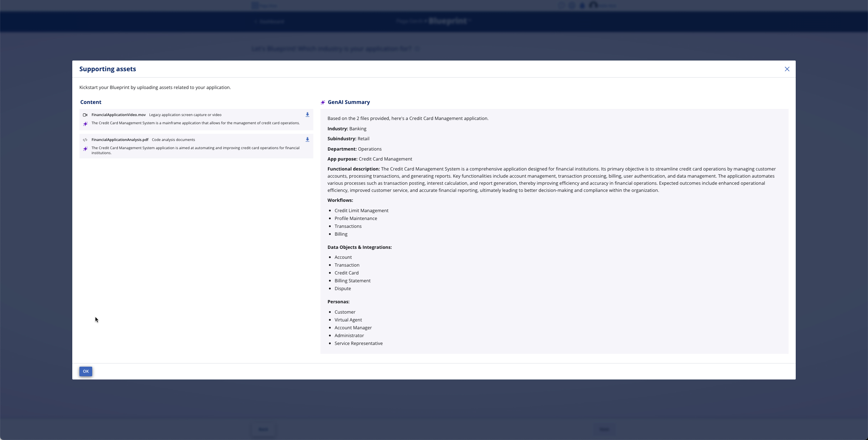The height and width of the screenshot is (440, 868).
Task: Select the FinancialApplicationVideo.mov file name
Action: click(x=119, y=115)
